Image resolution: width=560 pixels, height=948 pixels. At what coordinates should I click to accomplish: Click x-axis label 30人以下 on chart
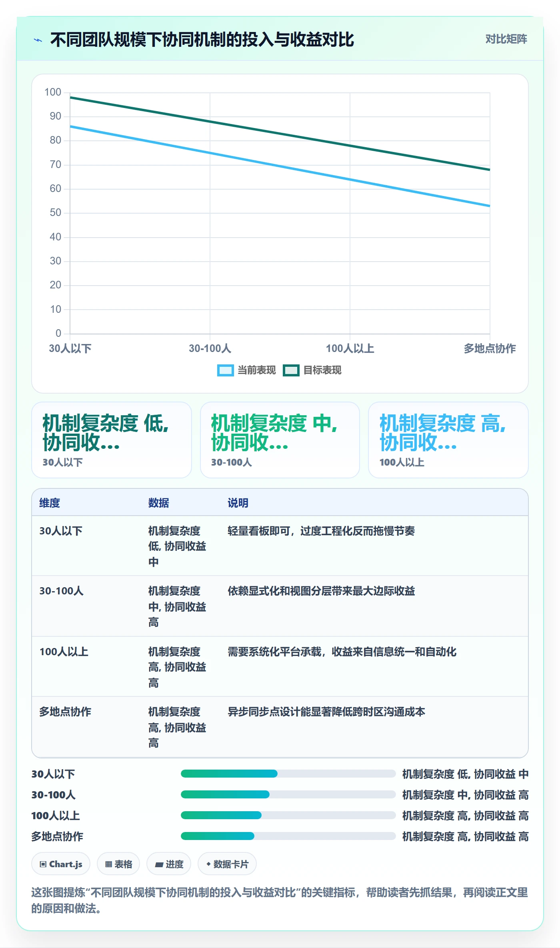click(70, 348)
